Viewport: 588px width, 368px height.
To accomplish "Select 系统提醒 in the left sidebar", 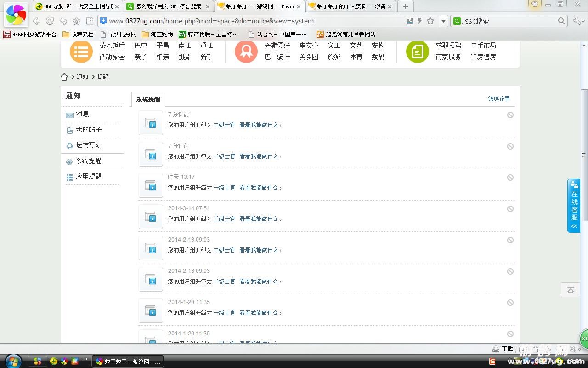I will click(x=88, y=161).
